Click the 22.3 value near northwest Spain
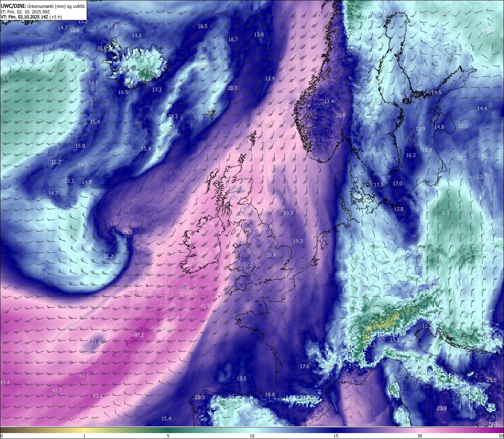Image resolution: width=504 pixels, height=439 pixels. tap(200, 398)
